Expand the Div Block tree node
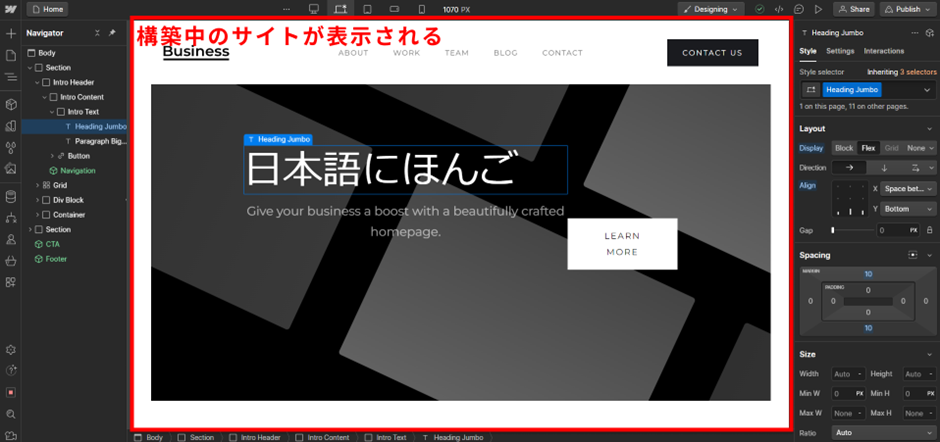Viewport: 940px width, 442px height. click(37, 200)
